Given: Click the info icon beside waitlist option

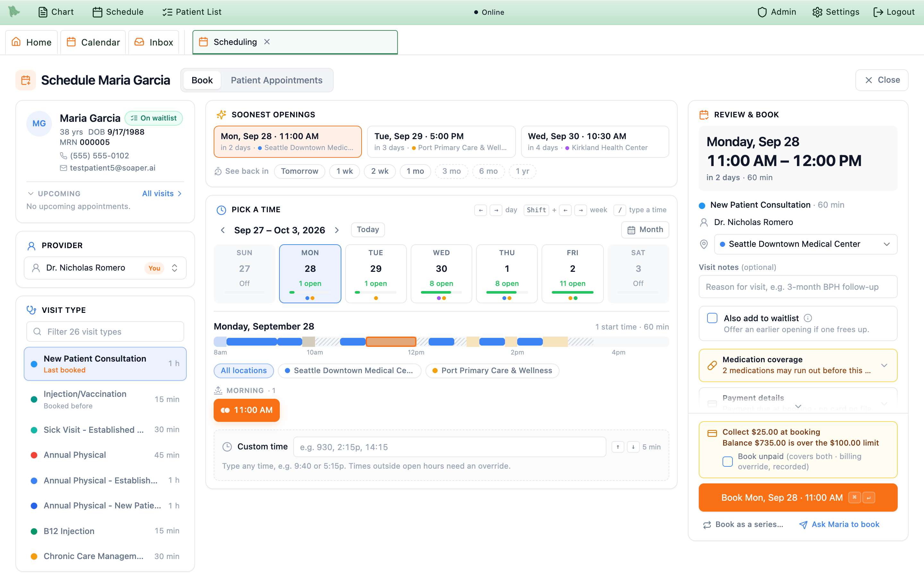Looking at the screenshot, I should 808,318.
